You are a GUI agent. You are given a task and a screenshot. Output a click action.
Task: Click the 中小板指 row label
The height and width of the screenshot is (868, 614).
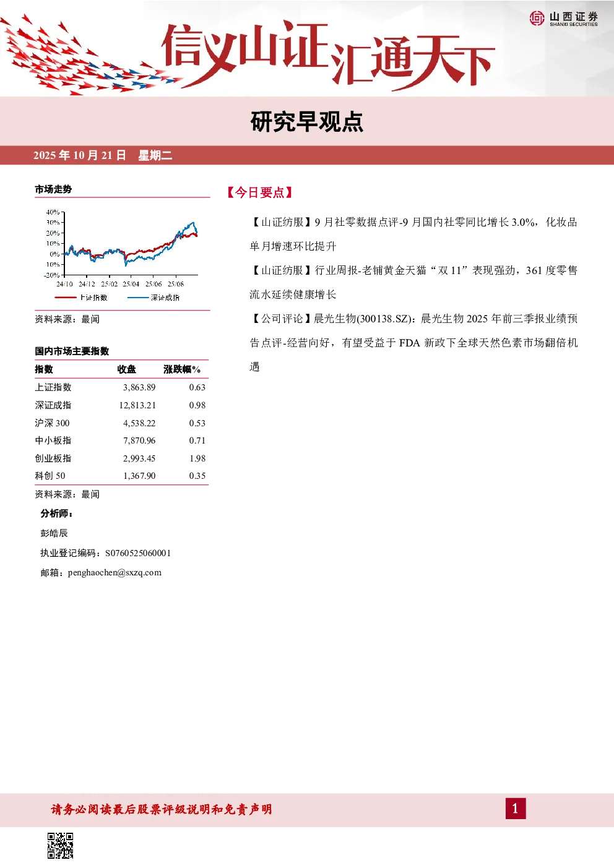click(53, 440)
